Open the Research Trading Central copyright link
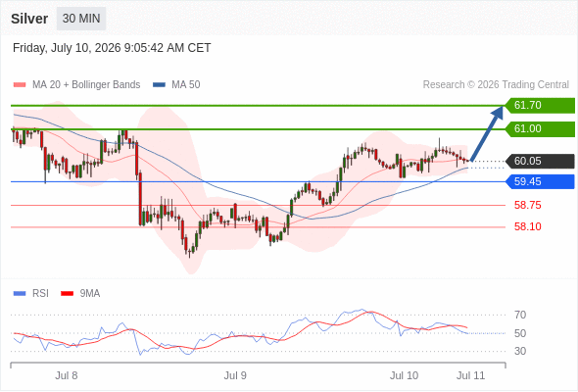The height and width of the screenshot is (392, 578). coord(496,85)
